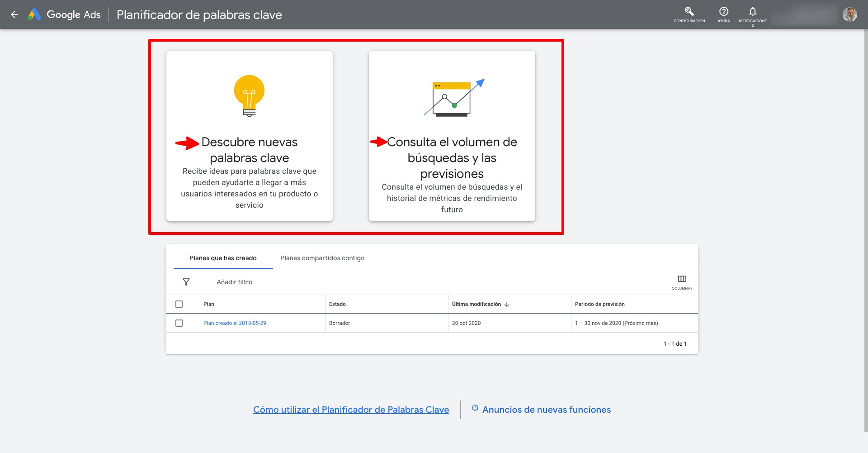Open Descubre nuevas palabras clave card
The height and width of the screenshot is (453, 868).
[249, 150]
